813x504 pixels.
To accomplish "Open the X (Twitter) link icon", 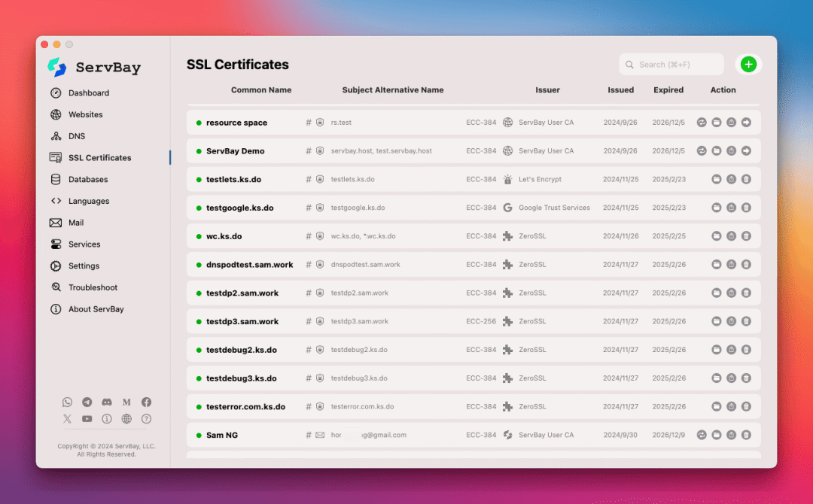I will coord(68,418).
